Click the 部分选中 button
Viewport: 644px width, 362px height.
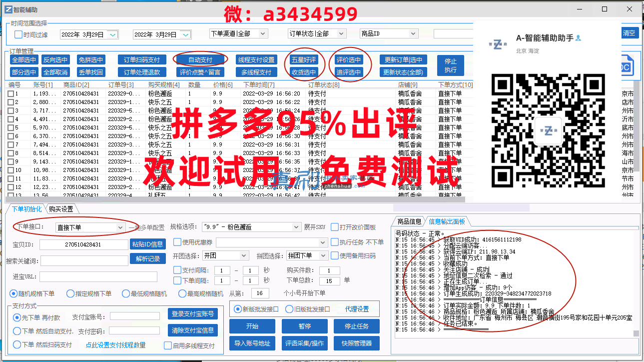pos(24,72)
